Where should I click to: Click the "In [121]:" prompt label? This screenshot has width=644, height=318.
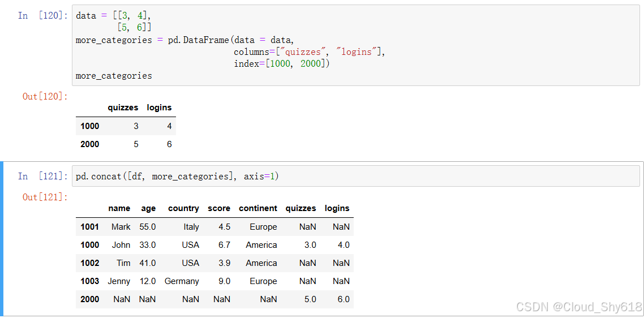pos(42,176)
